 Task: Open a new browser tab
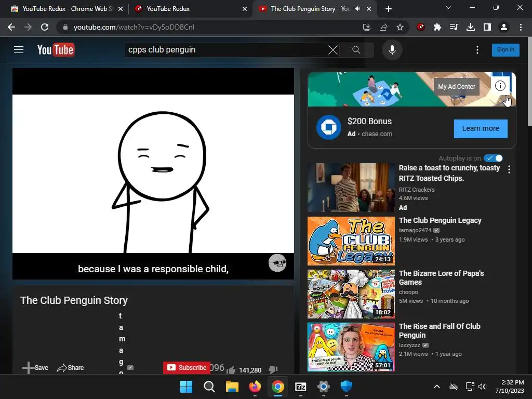(x=389, y=9)
